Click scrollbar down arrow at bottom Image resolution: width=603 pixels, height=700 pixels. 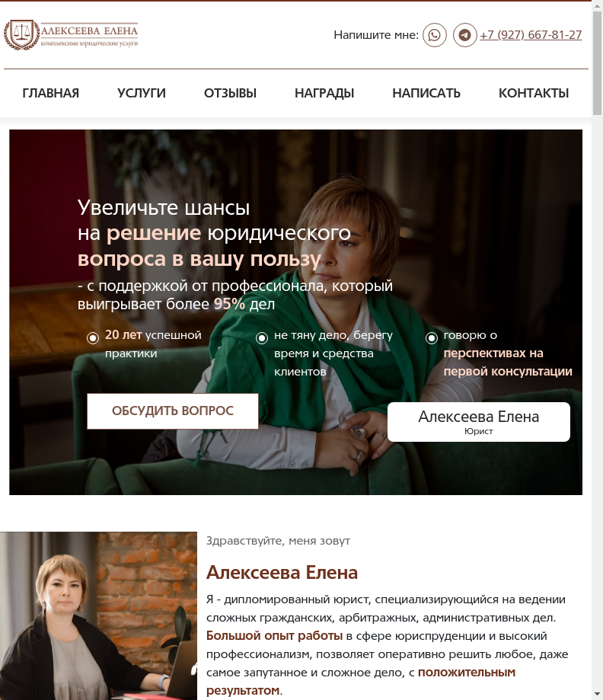597,695
